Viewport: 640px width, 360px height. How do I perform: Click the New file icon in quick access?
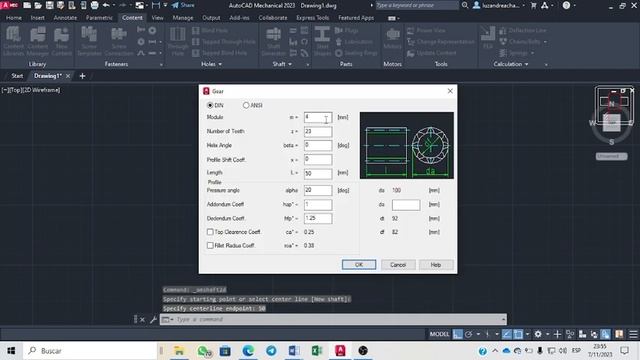pyautogui.click(x=27, y=5)
